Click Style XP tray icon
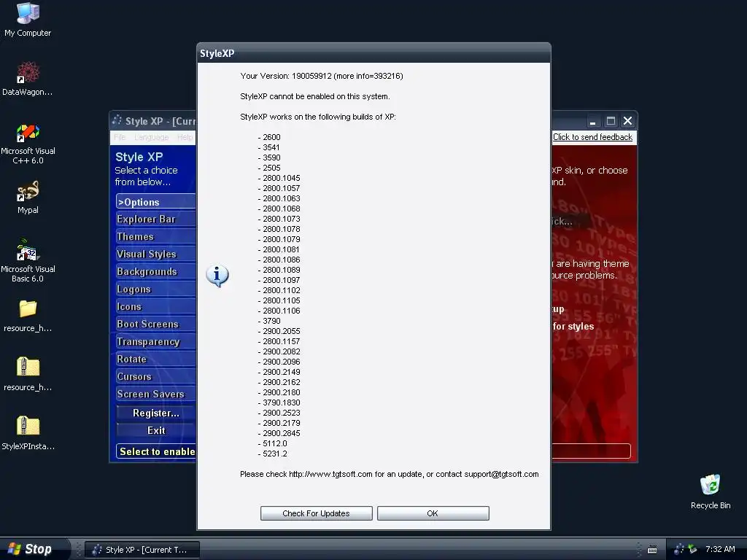 (679, 549)
